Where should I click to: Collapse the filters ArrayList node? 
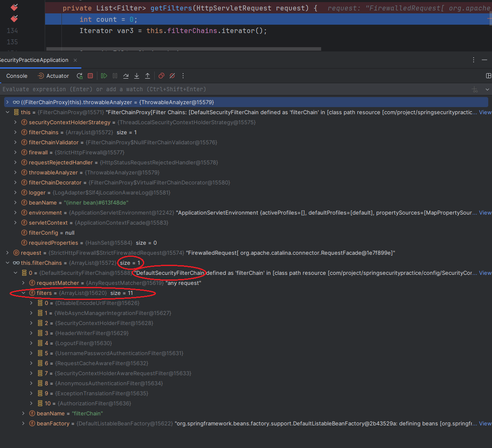pyautogui.click(x=24, y=293)
